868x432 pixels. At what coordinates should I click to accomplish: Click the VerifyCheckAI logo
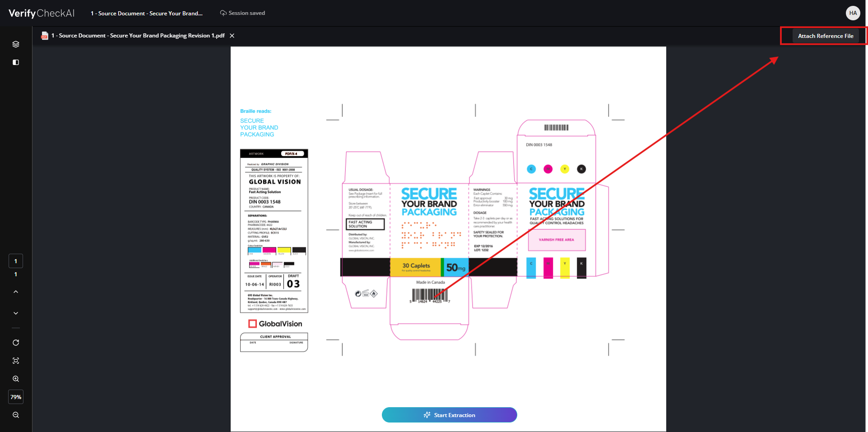click(42, 13)
